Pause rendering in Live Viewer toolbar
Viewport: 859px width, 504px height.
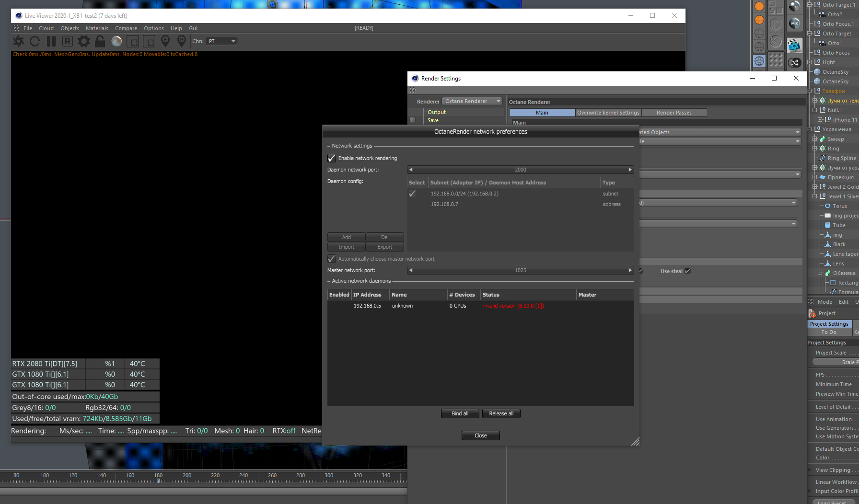pos(51,41)
